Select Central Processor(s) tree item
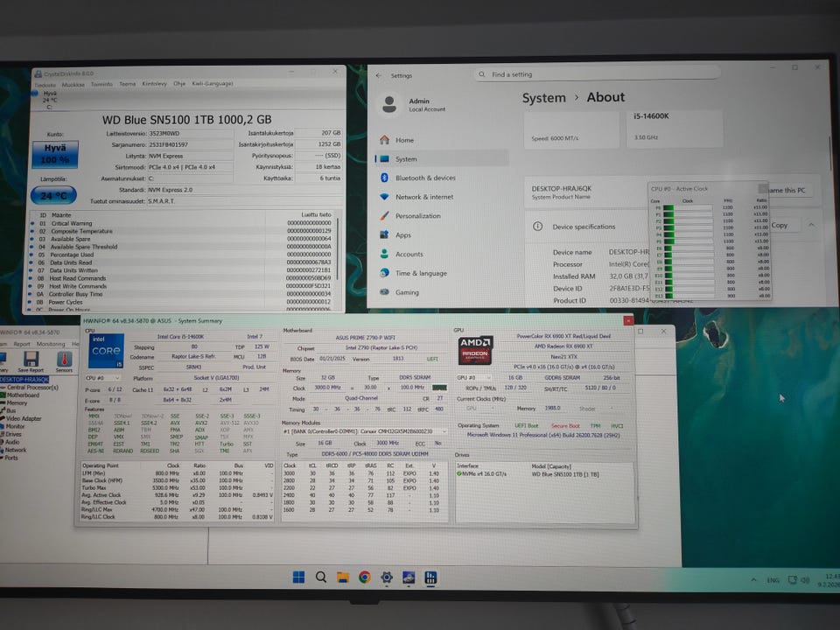The height and width of the screenshot is (630, 840). [x=32, y=387]
